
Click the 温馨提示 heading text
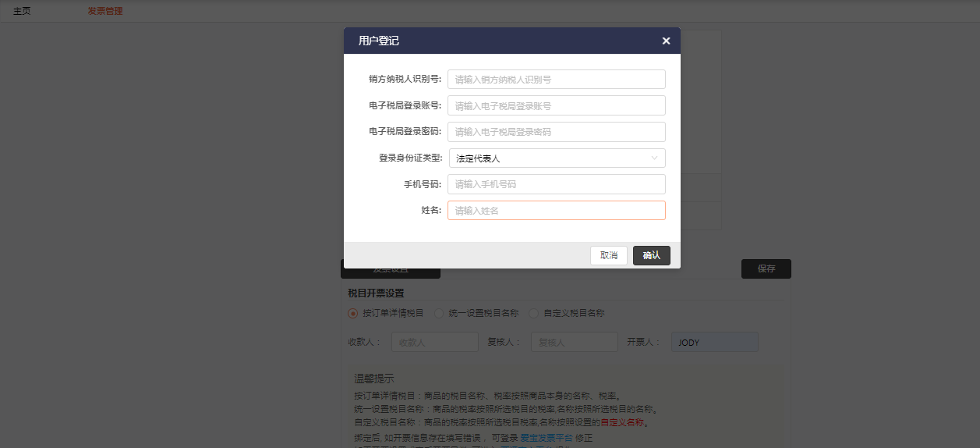coord(374,379)
